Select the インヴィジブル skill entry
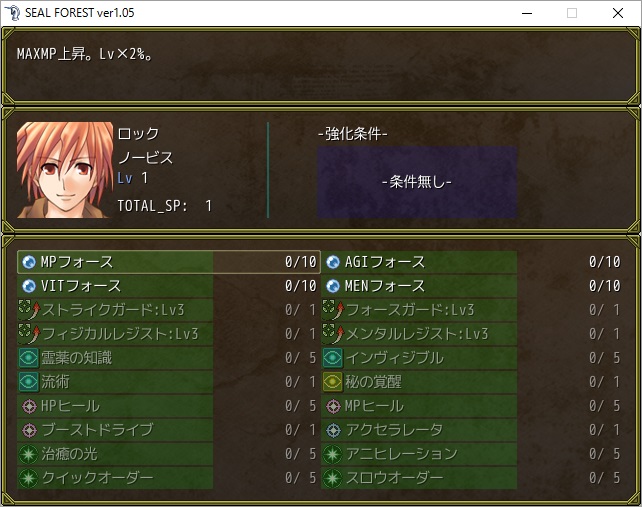Viewport: 642px width, 507px height. [472, 358]
